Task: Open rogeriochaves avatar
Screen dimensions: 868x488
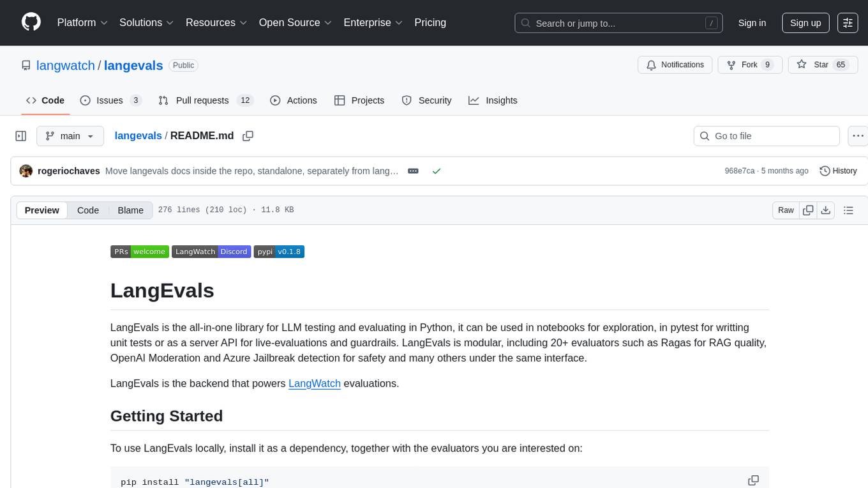Action: click(x=26, y=171)
